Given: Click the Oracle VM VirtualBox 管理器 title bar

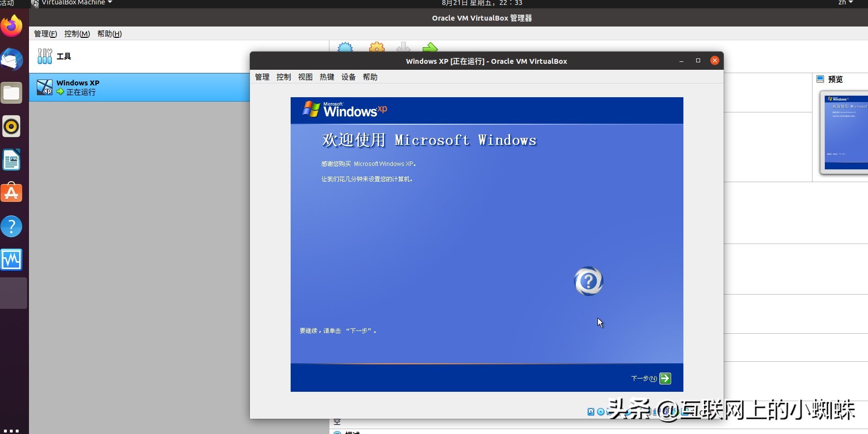Looking at the screenshot, I should (482, 18).
